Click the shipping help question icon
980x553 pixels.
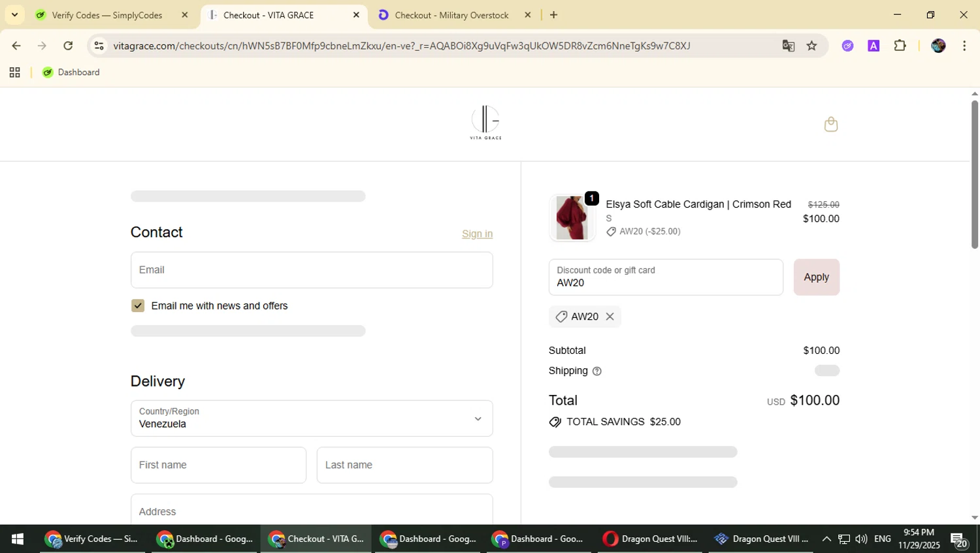pos(596,371)
